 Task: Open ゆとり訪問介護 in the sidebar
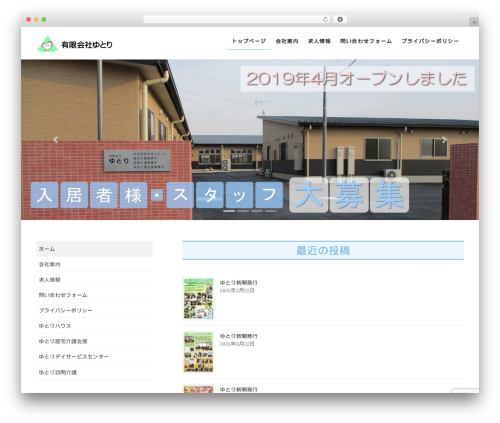click(x=94, y=372)
